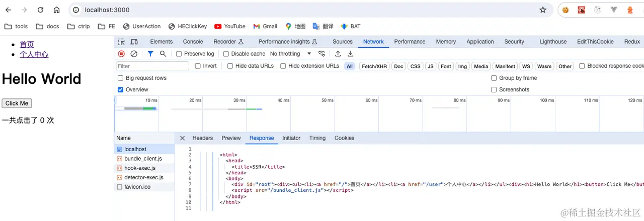Stop recording network log (red circle)
Viewport: 644px width, 221px height.
point(121,54)
